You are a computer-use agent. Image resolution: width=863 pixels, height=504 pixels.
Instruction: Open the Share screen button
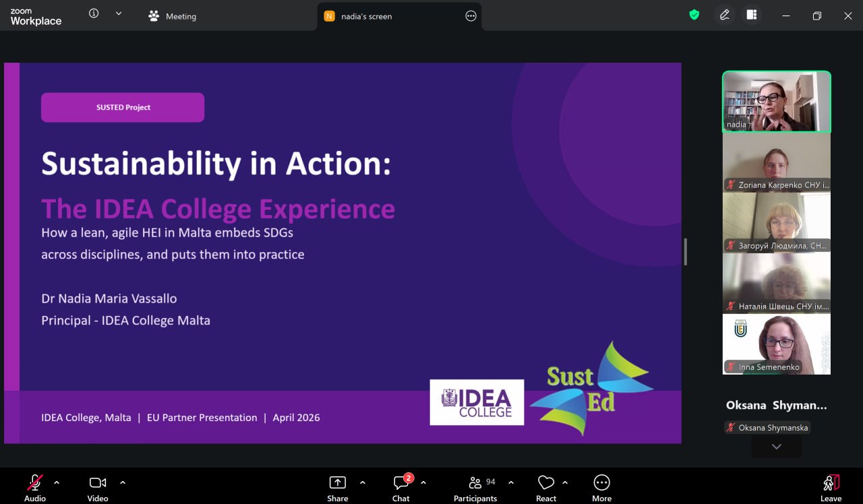pos(337,488)
